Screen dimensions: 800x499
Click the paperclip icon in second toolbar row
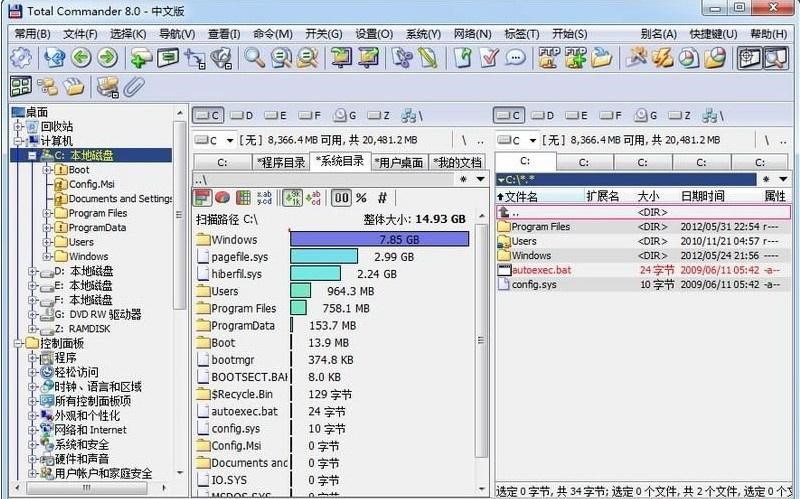coord(133,87)
